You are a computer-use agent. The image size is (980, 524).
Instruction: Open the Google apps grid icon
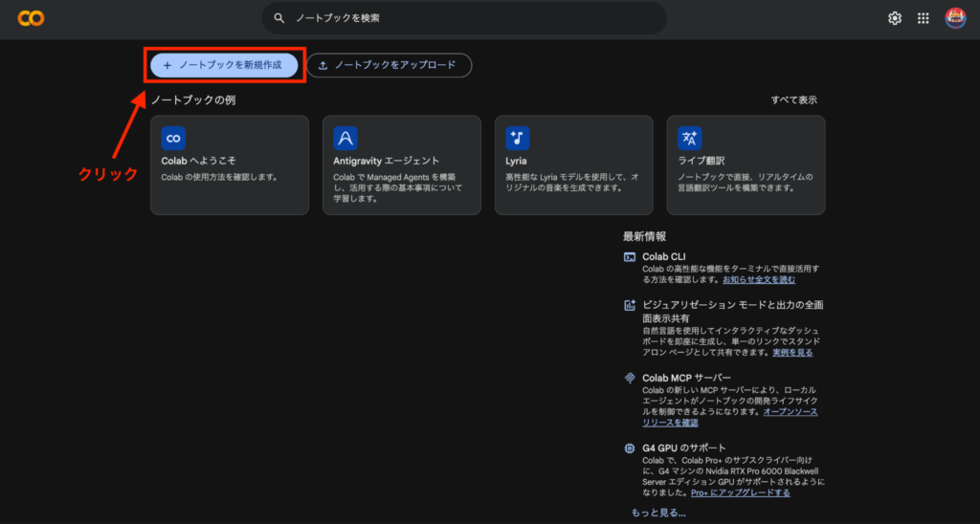924,19
